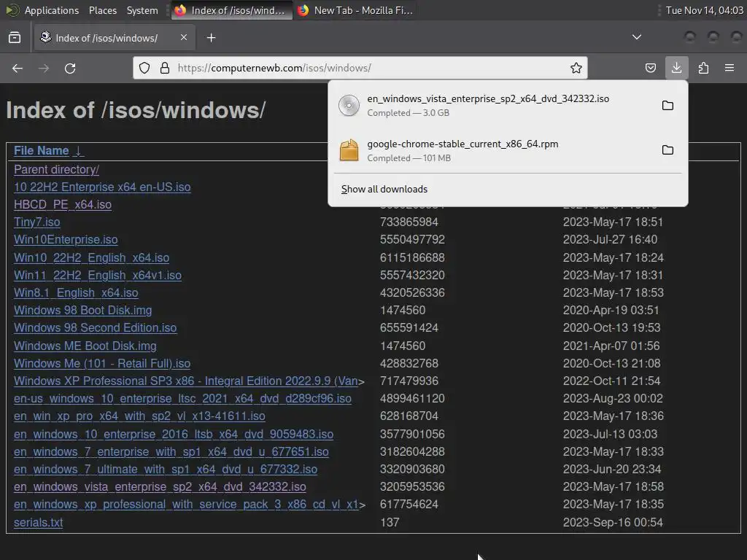The height and width of the screenshot is (560, 747).
Task: Open the Firefox View icon
Action: [x=15, y=38]
